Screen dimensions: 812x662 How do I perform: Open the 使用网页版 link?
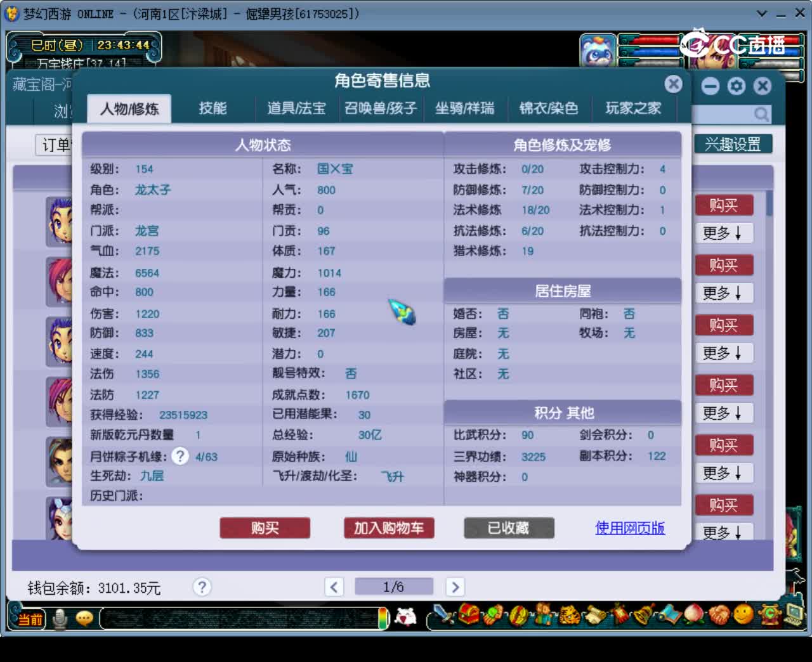(x=630, y=528)
